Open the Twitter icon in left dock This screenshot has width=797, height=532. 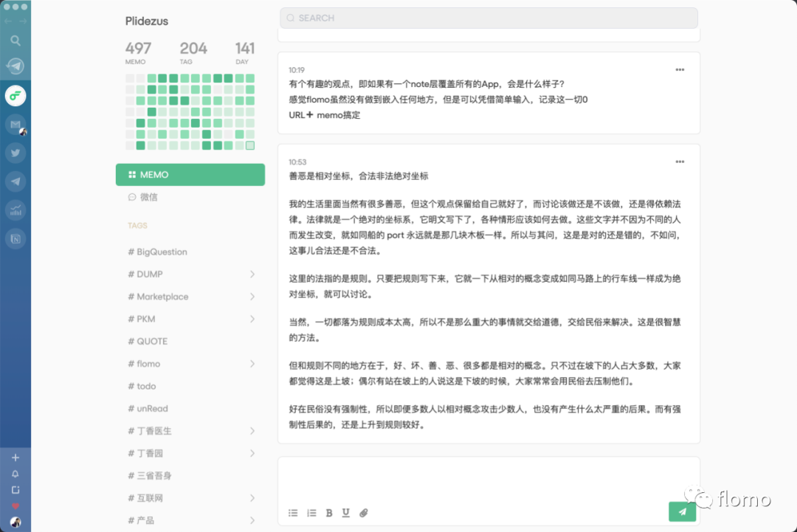[15, 153]
